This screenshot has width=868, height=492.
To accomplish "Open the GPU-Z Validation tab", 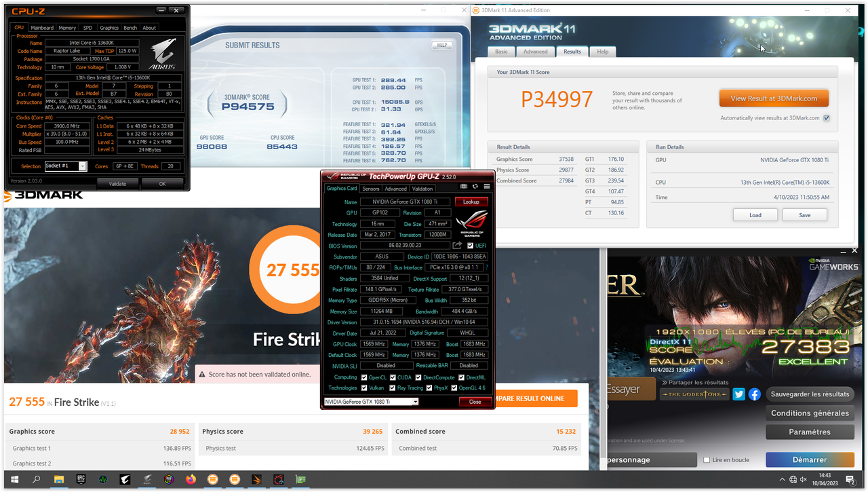I will [422, 189].
